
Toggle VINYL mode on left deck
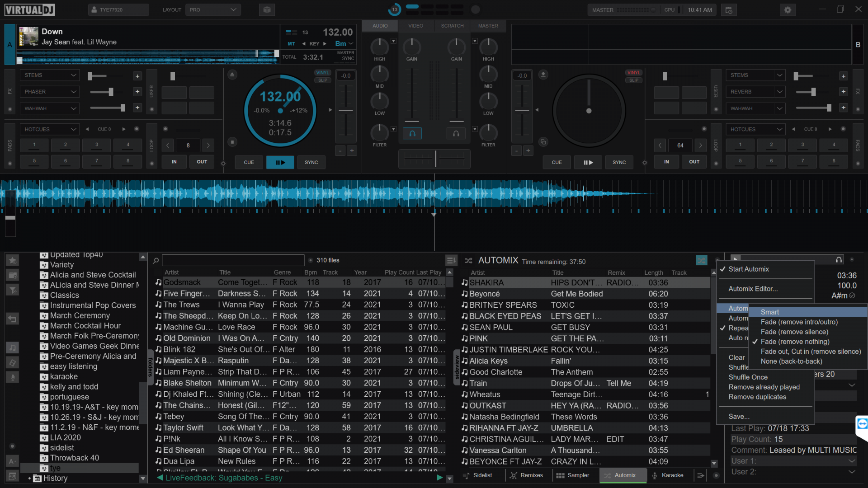coord(322,73)
